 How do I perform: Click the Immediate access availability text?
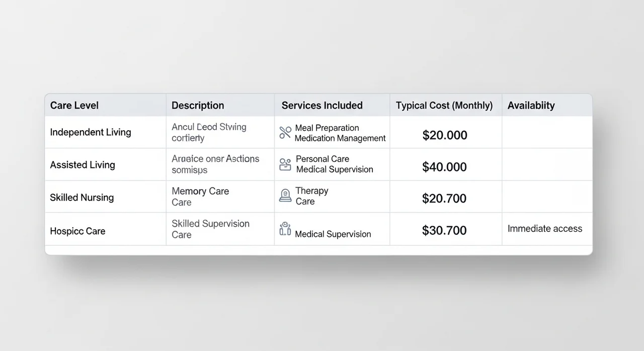[545, 229]
